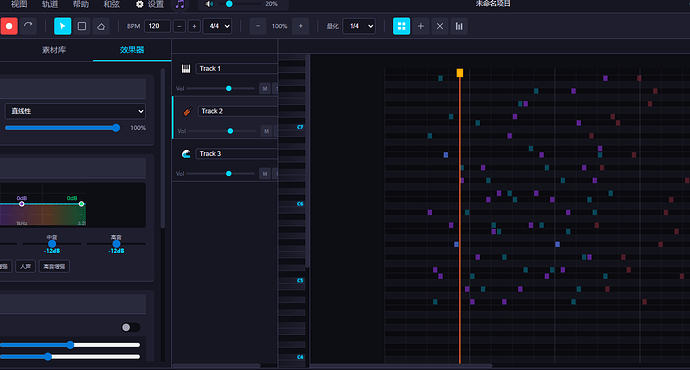Open the 视图 menu
Viewport: 690px width, 370px height.
pyautogui.click(x=19, y=4)
